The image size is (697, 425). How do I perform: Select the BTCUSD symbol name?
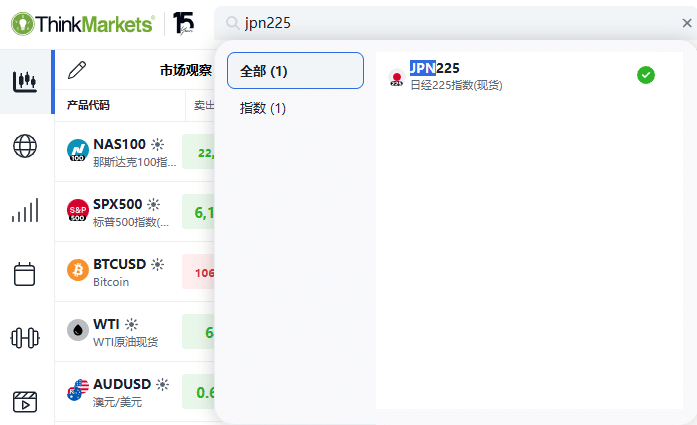(x=120, y=265)
